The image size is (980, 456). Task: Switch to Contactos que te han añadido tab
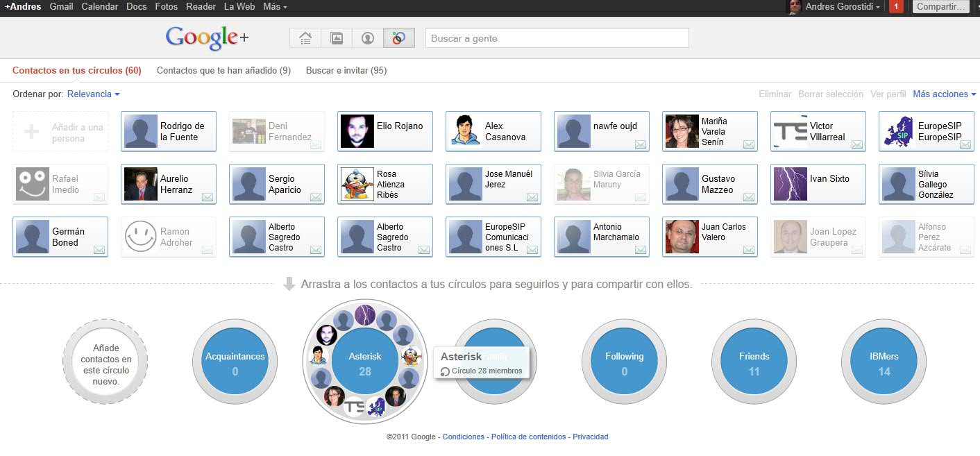point(223,70)
